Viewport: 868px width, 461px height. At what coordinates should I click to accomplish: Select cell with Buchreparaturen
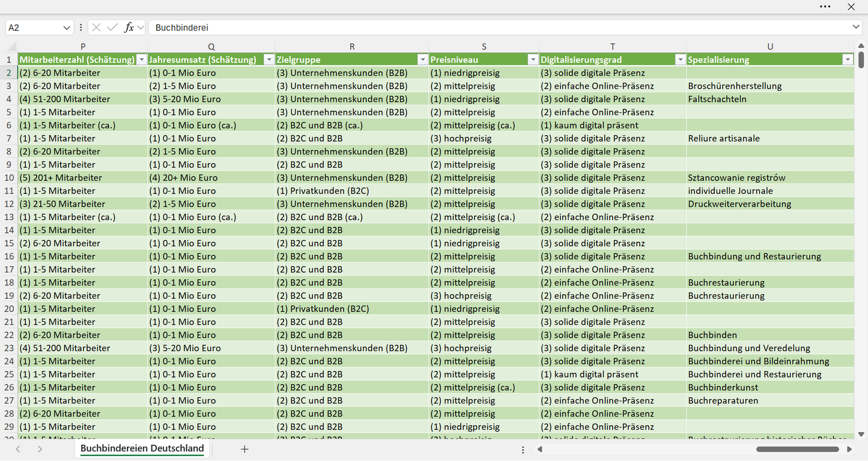click(770, 400)
